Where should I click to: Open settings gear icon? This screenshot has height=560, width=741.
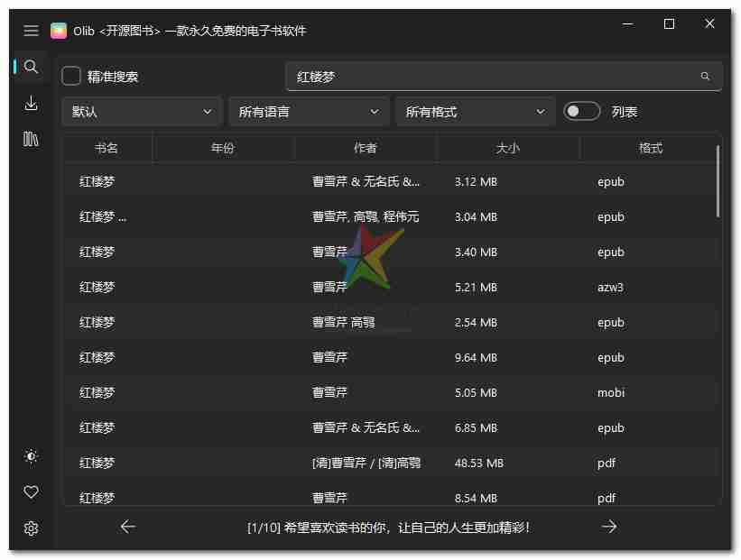(x=31, y=528)
